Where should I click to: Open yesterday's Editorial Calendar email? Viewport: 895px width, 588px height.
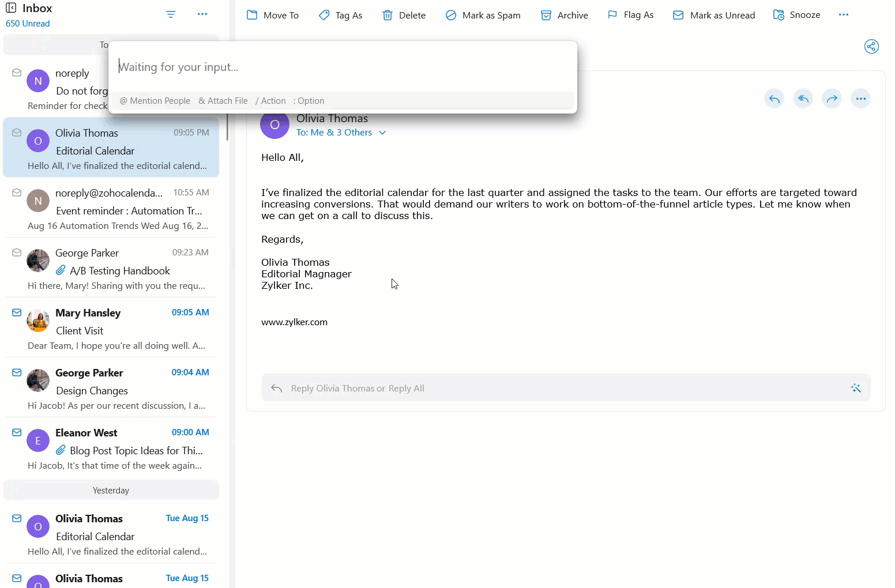tap(111, 533)
